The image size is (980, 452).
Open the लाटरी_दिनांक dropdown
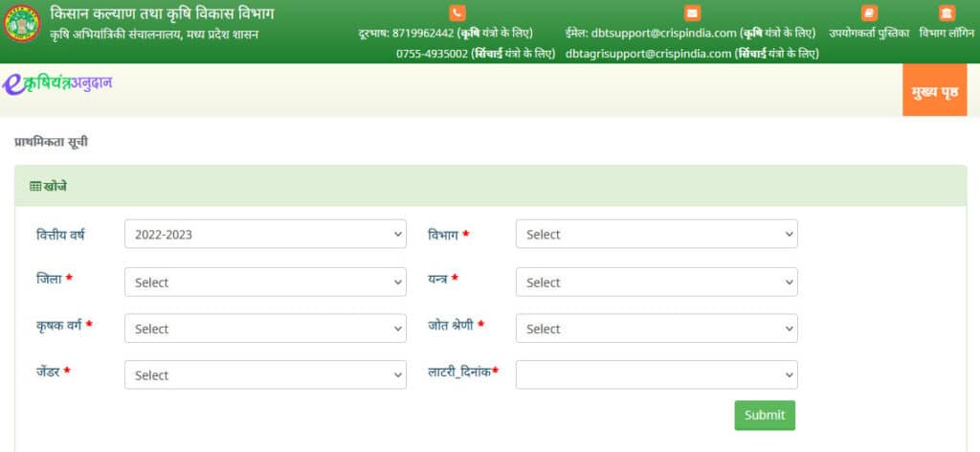[657, 374]
